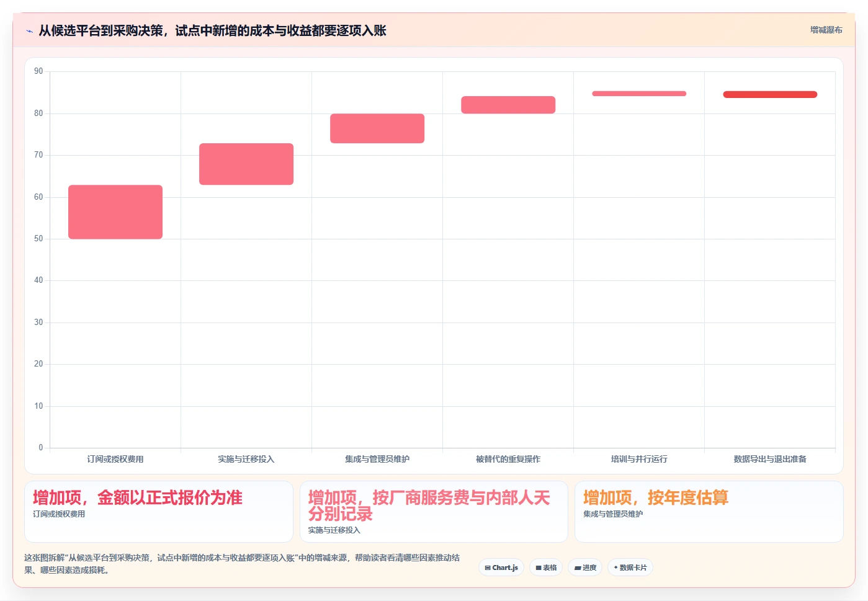Select the 实施与迁移投入 waterfall bar

pos(246,164)
